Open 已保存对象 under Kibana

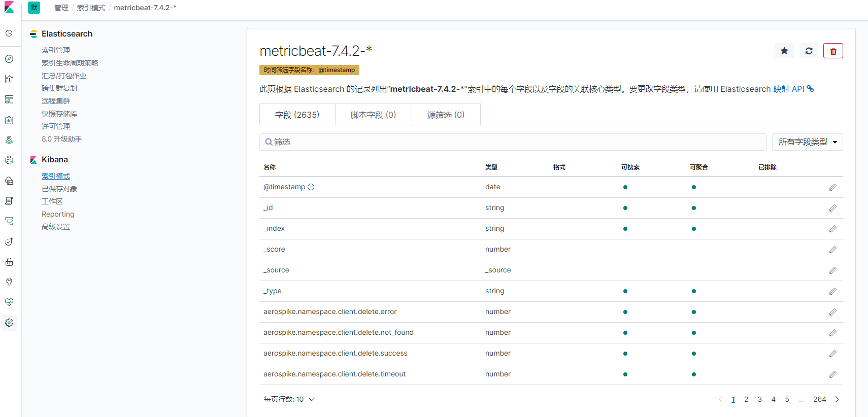59,189
